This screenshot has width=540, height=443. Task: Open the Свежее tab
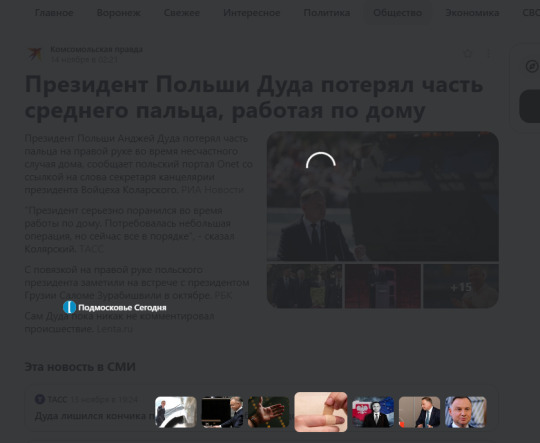coord(181,13)
